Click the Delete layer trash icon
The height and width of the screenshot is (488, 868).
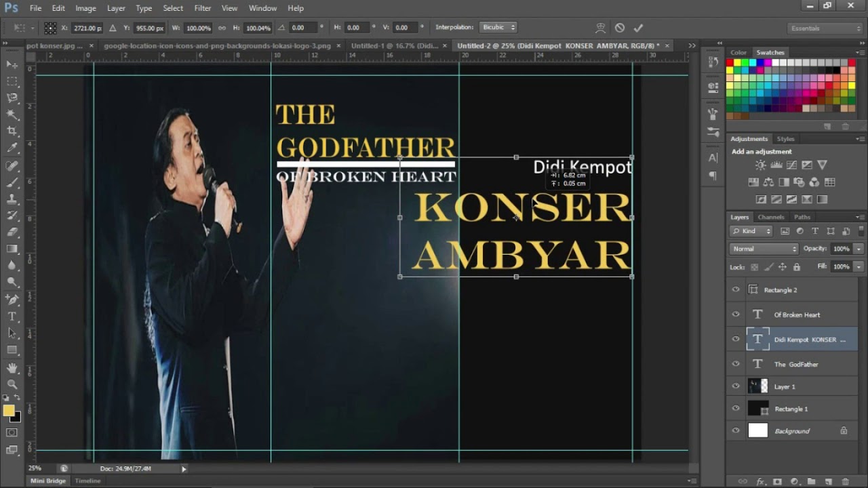coord(845,481)
